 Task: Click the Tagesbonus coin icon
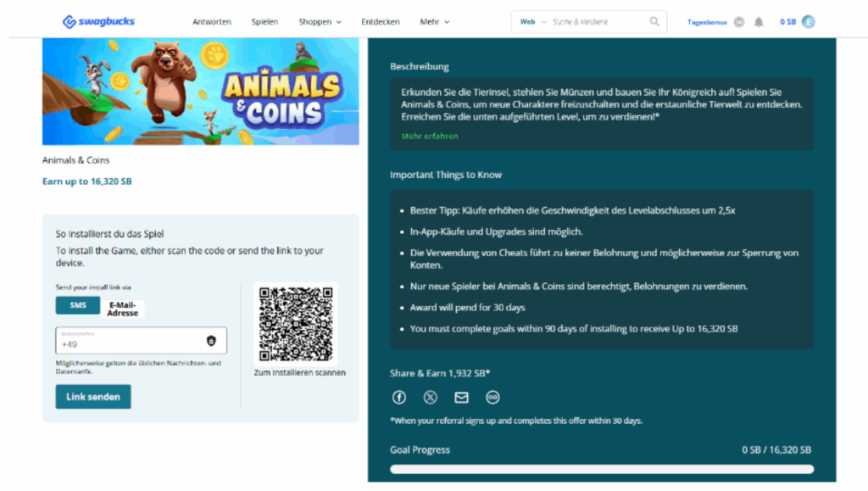click(739, 22)
